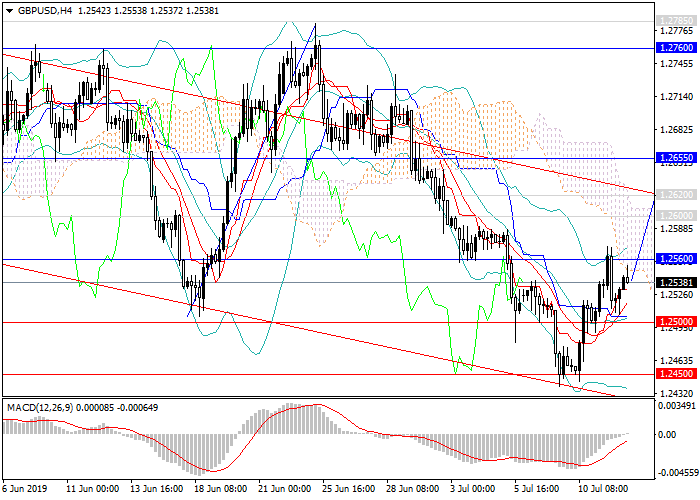This screenshot has height=500, width=700.
Task: Select the blue 1.2760 price level label
Action: pyautogui.click(x=676, y=47)
